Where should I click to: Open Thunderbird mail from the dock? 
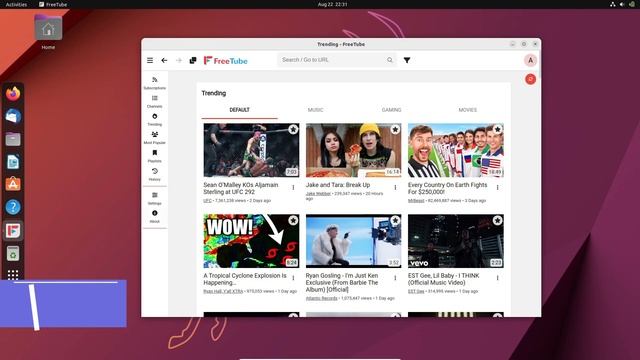click(13, 116)
